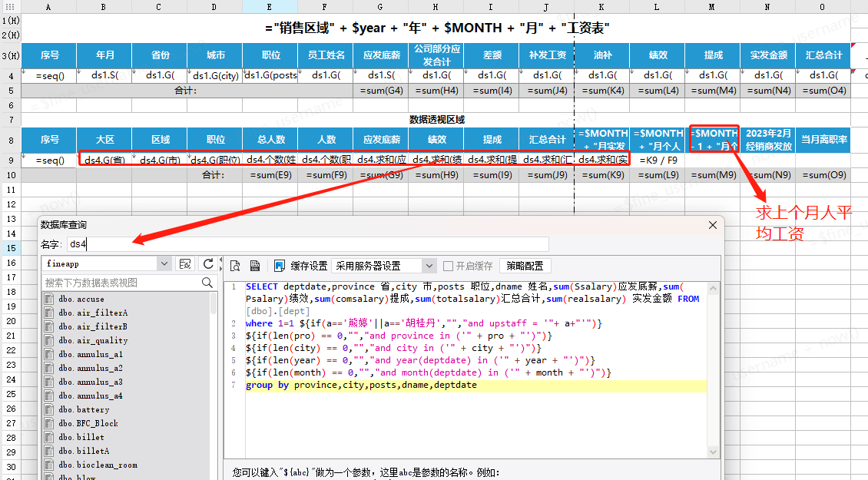Viewport: 868px width, 480px height.
Task: Select table icon of dbo.accuse
Action: point(49,299)
